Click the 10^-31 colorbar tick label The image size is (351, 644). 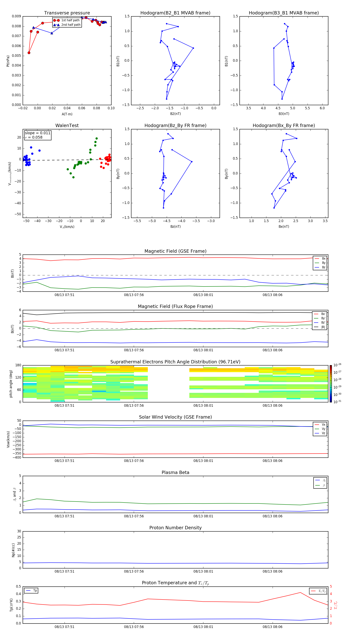point(337,402)
